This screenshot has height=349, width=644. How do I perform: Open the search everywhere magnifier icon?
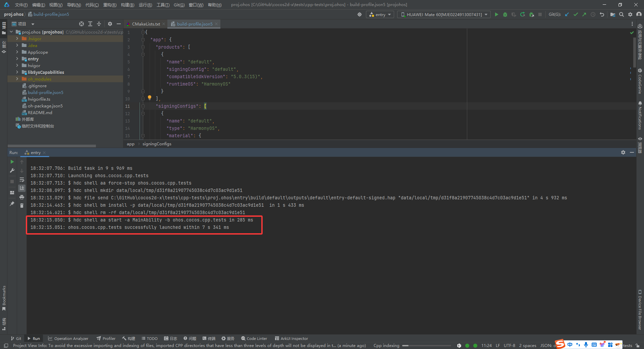622,14
